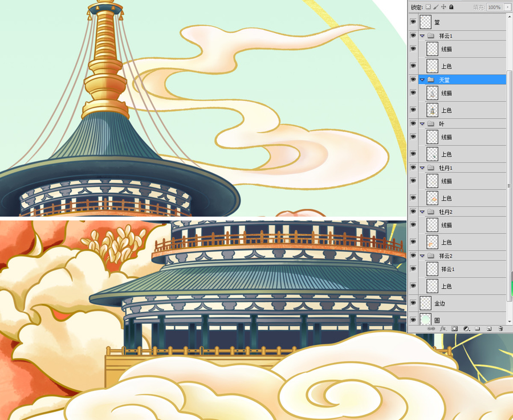
Task: Select layer name 上色 in 叶 group
Action: [x=446, y=154]
